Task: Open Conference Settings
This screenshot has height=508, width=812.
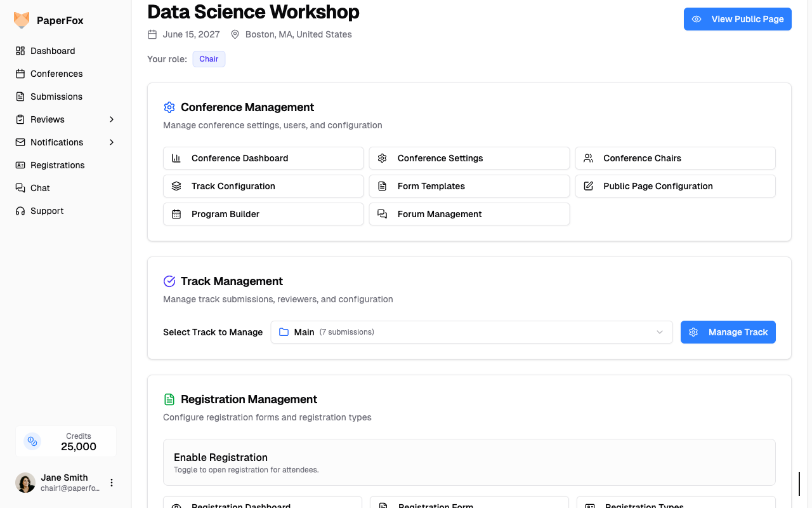Action: [469, 158]
